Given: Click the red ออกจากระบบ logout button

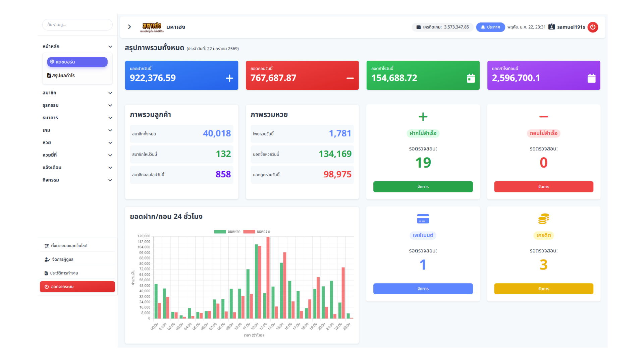Looking at the screenshot, I should coord(77,287).
